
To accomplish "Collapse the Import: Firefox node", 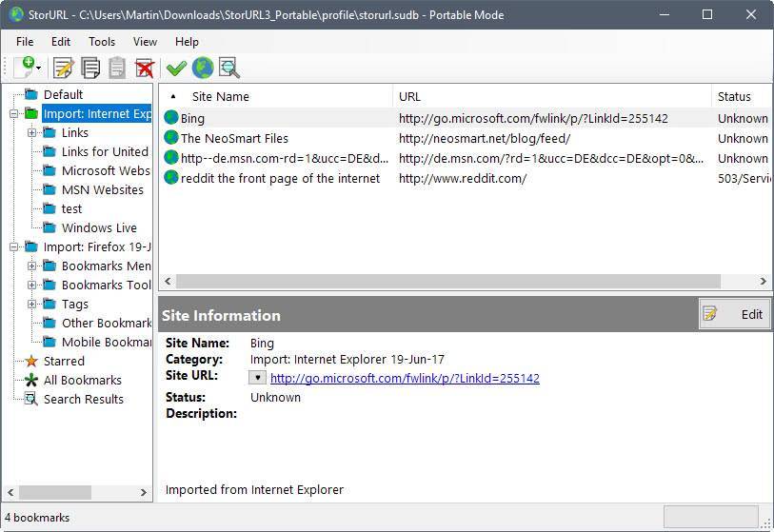I will point(14,246).
